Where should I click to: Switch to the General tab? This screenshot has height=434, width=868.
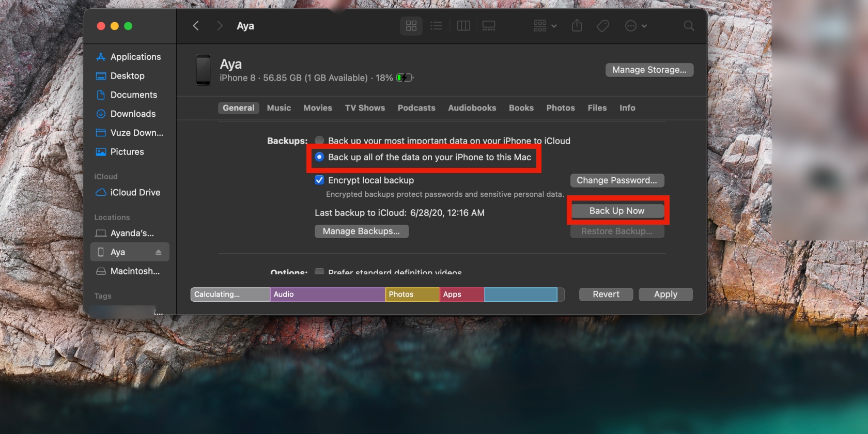239,108
